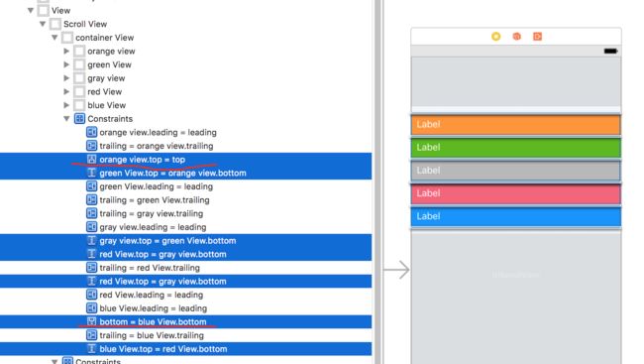Viewport: 644px width, 364px height.
Task: Click the view icon beside container View
Action: coord(67,38)
